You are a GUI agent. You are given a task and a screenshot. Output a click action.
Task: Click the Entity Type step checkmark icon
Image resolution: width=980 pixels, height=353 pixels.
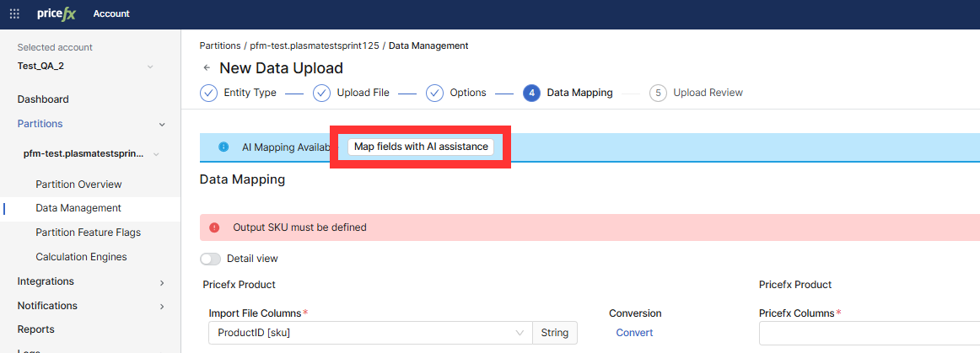click(x=208, y=93)
